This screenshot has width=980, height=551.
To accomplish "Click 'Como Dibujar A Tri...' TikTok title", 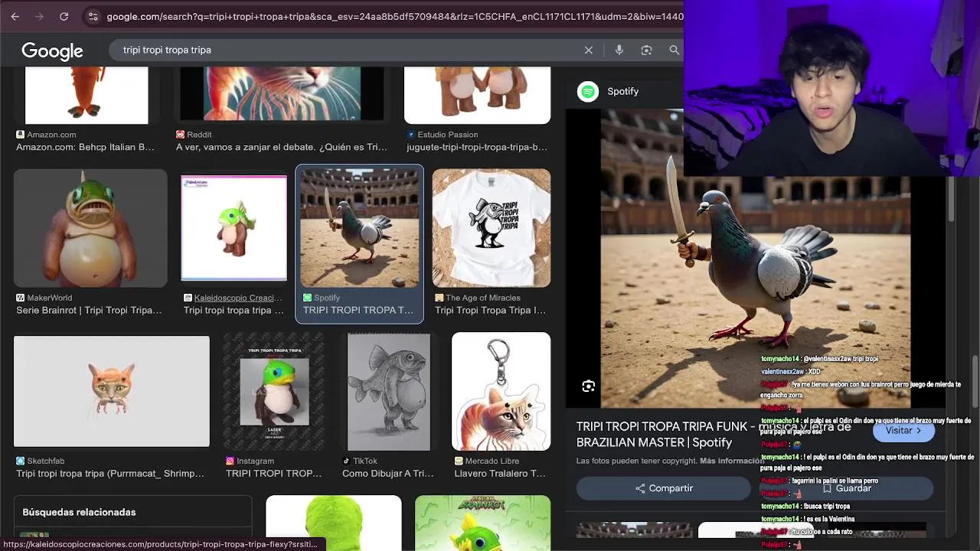I will (387, 473).
